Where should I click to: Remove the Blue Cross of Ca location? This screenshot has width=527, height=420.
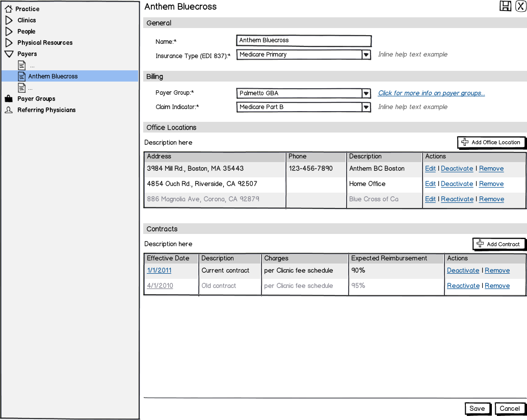(x=491, y=199)
